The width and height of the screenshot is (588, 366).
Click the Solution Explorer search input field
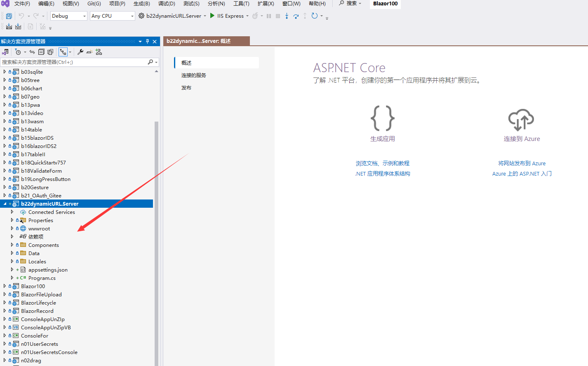click(x=74, y=62)
